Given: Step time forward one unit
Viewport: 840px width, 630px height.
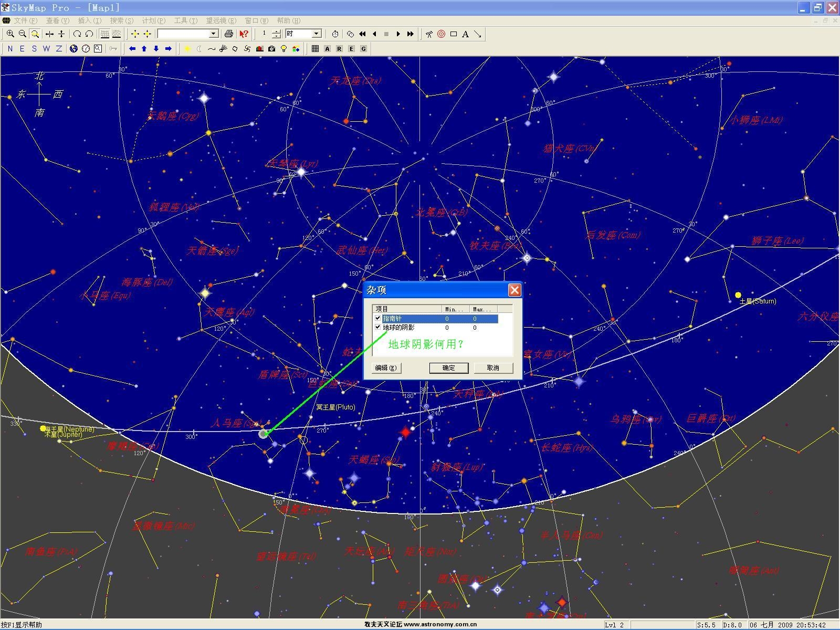Looking at the screenshot, I should coord(398,34).
